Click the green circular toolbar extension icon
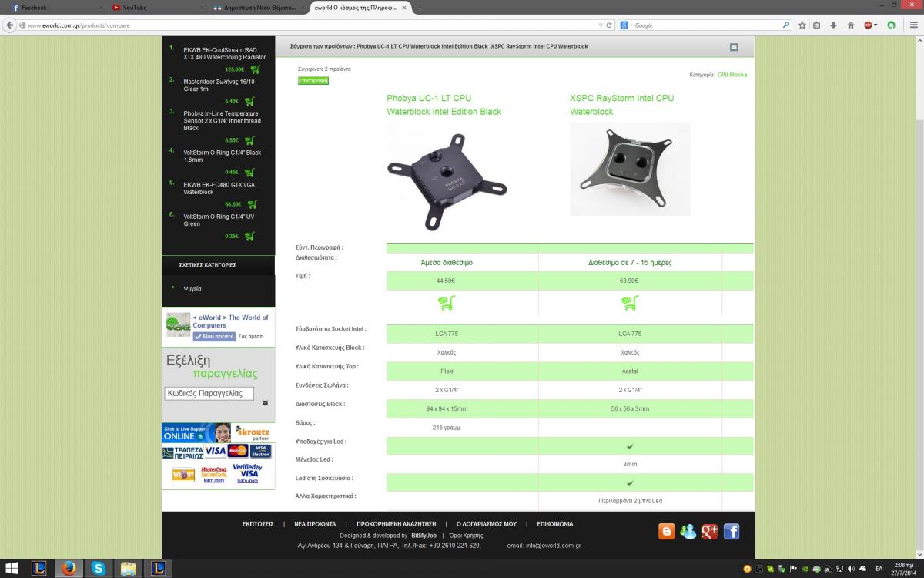Screen dimensions: 924x578 pos(892,25)
